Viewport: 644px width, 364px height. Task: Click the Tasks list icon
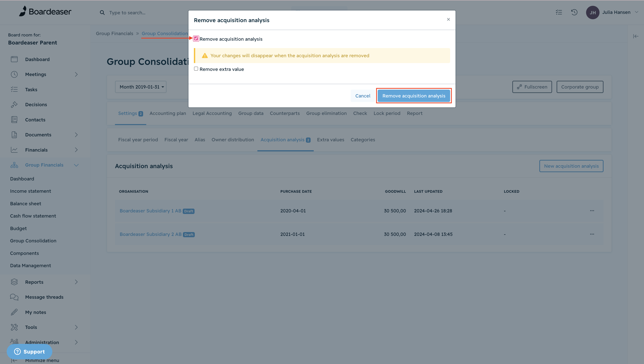click(x=14, y=89)
